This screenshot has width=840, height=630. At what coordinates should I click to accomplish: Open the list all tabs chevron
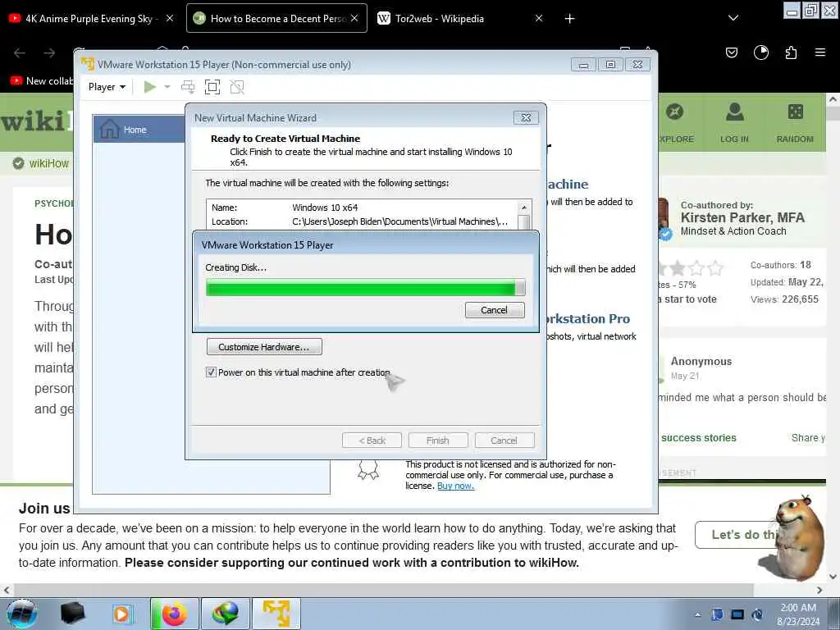pos(733,18)
